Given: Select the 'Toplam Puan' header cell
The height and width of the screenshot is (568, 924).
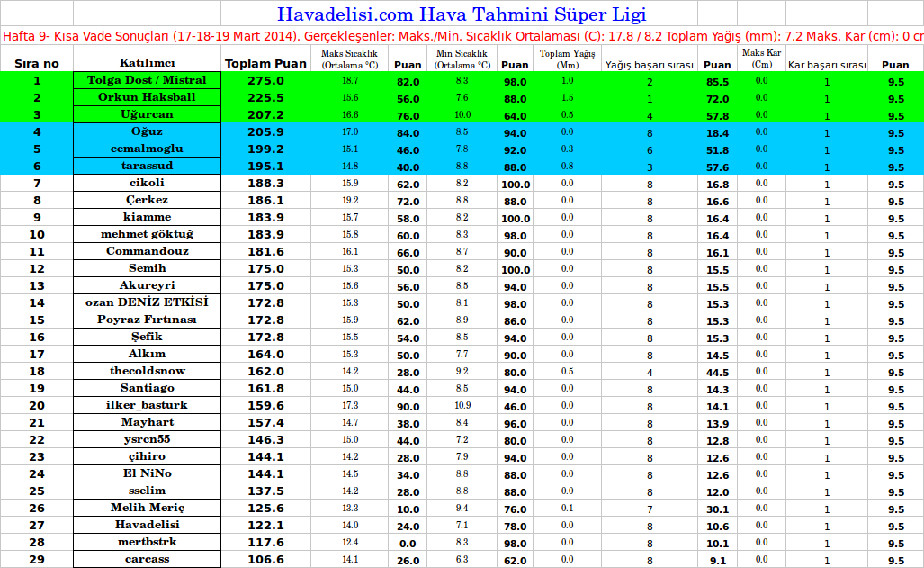Looking at the screenshot, I should coord(265,64).
